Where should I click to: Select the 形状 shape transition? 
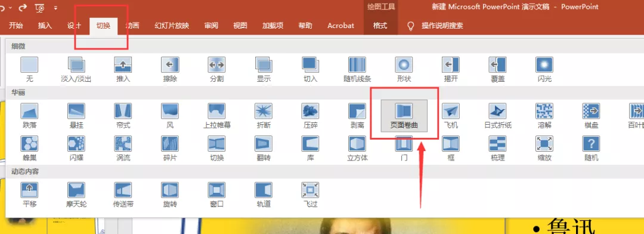404,70
